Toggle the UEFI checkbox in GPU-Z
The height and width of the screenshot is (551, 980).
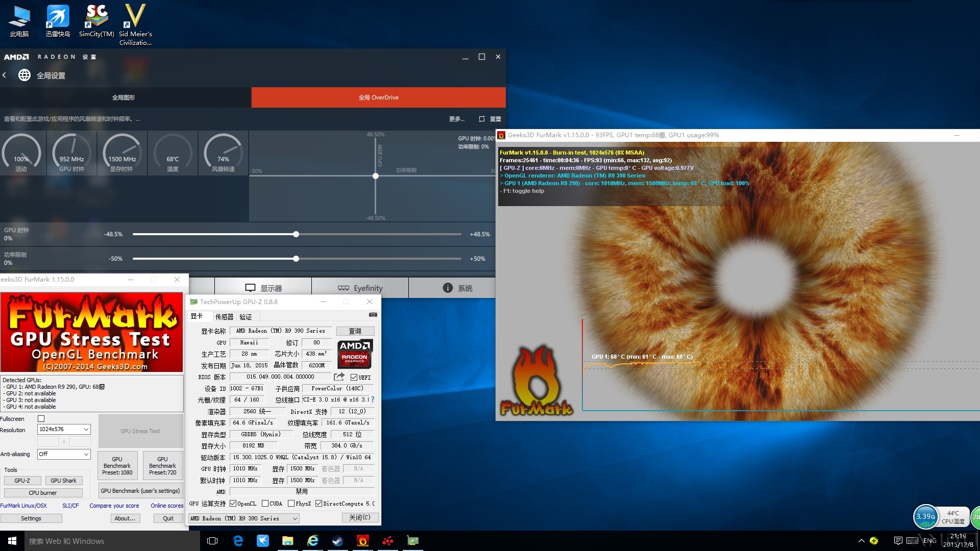point(354,377)
